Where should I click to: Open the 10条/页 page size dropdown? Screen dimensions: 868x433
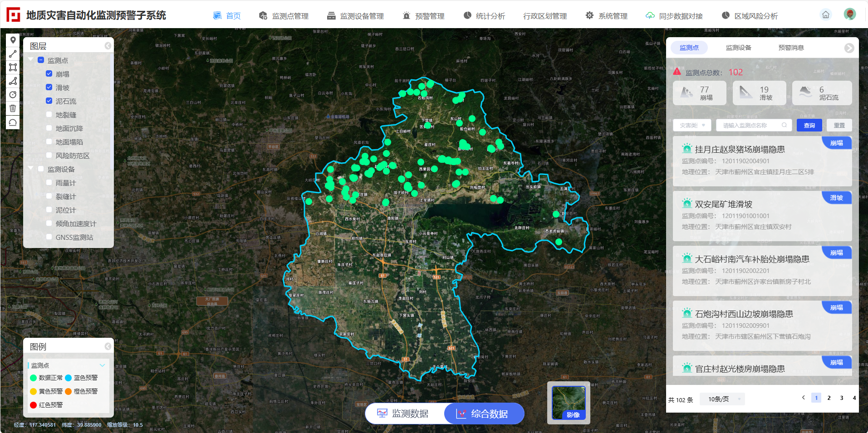coord(722,399)
